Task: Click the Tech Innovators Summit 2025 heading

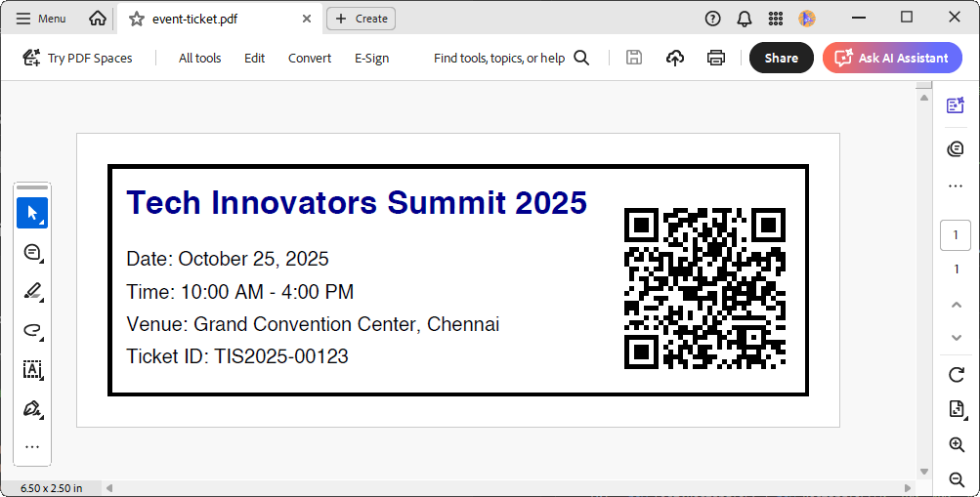Action: pos(357,203)
